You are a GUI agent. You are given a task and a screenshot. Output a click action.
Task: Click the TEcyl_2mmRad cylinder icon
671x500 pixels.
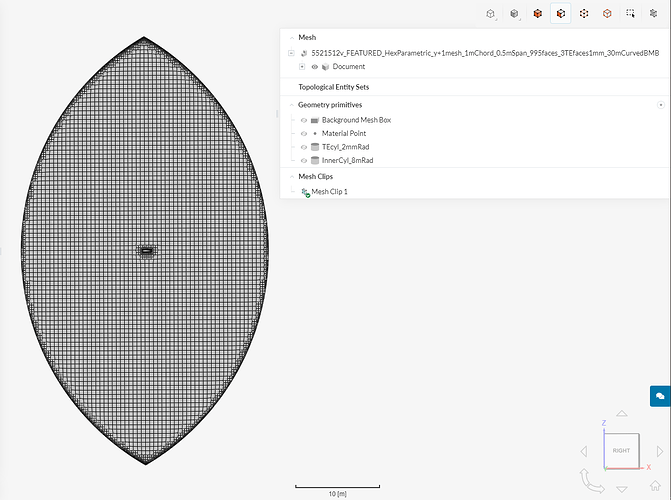coord(315,147)
